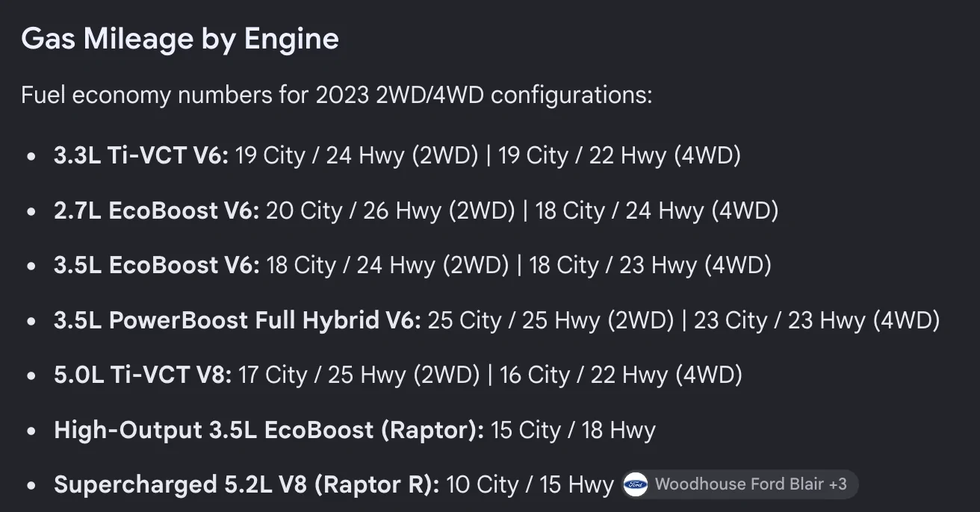Viewport: 980px width, 512px height.
Task: Select the 3.5L EcoBoost V6 bold label
Action: coord(156,265)
